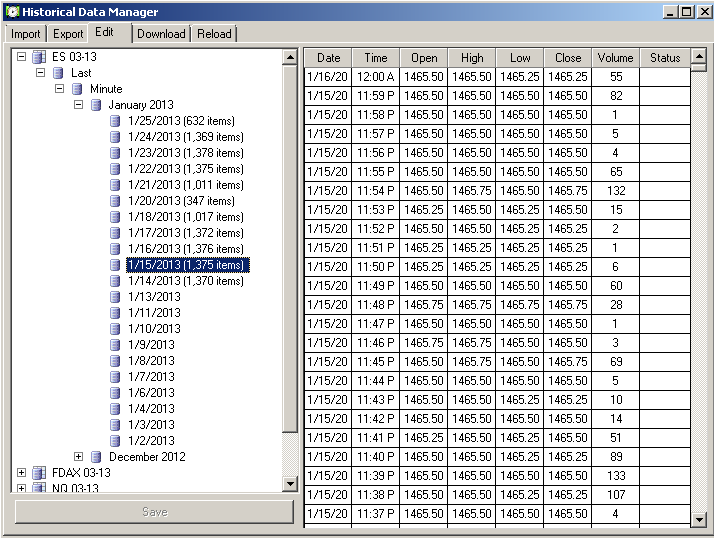Click the icon beside December 2012

point(96,456)
